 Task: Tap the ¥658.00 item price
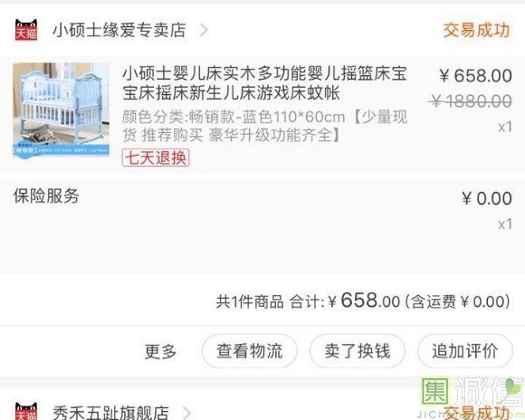pyautogui.click(x=476, y=75)
